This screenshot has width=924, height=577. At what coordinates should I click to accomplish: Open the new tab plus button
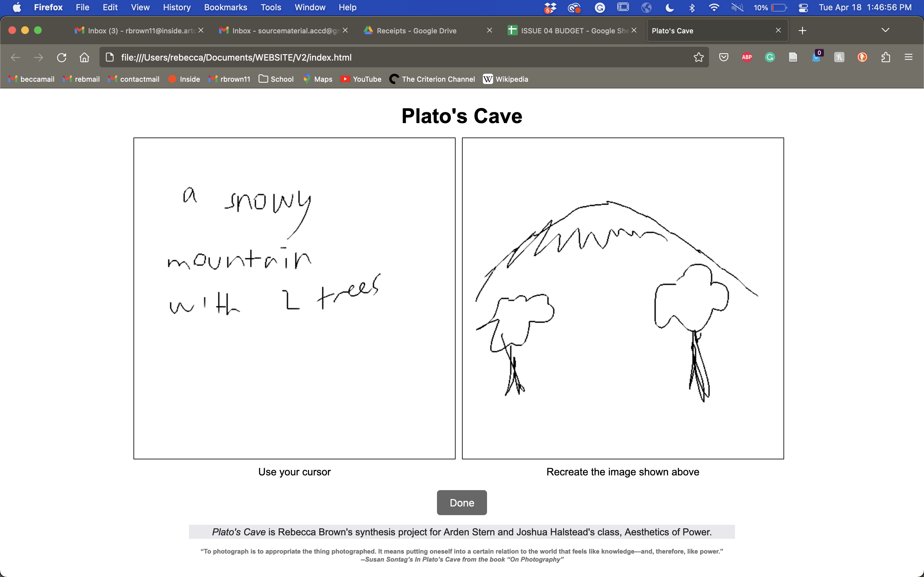coord(802,30)
